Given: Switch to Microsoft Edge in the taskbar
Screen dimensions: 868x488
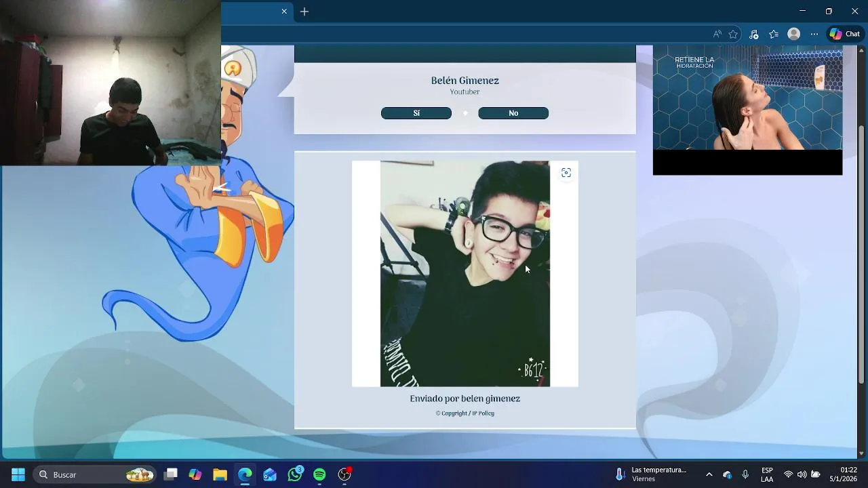Looking at the screenshot, I should 245,474.
